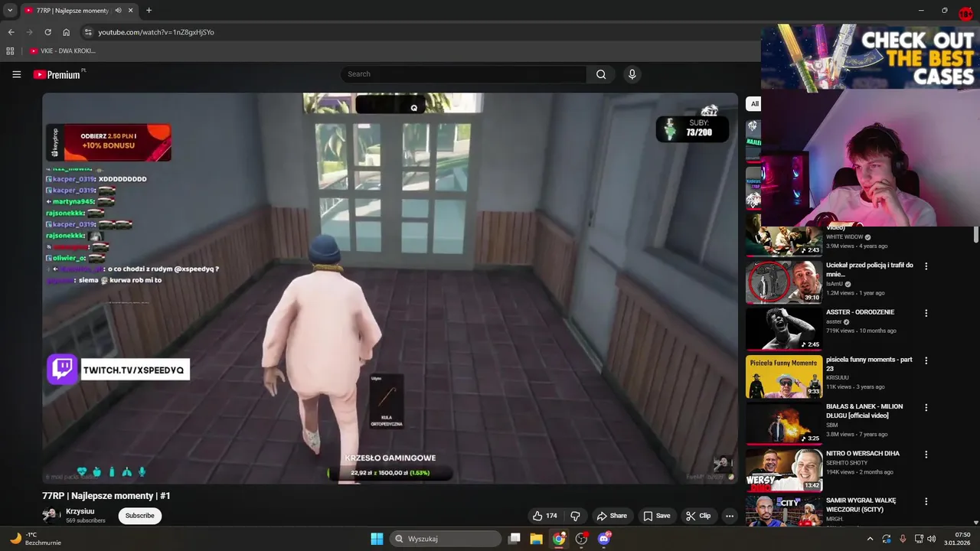Open pisicela funny moments thumbnail

(784, 377)
